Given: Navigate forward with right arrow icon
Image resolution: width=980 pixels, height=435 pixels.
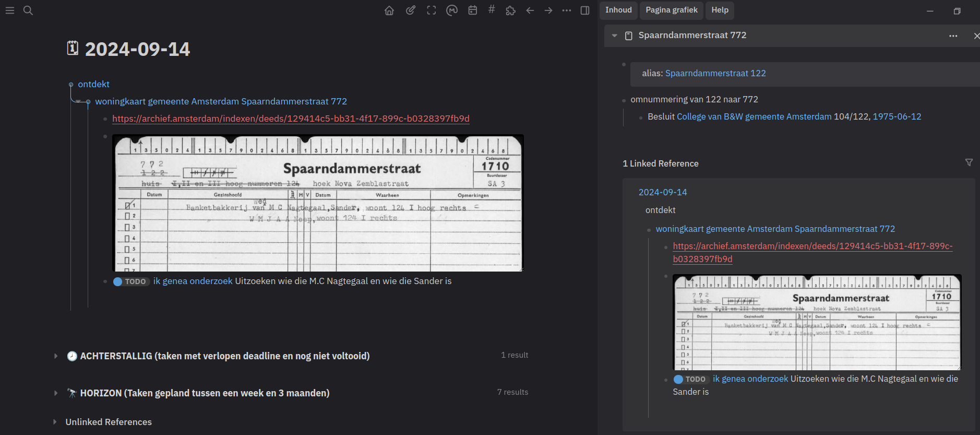Looking at the screenshot, I should [x=548, y=10].
